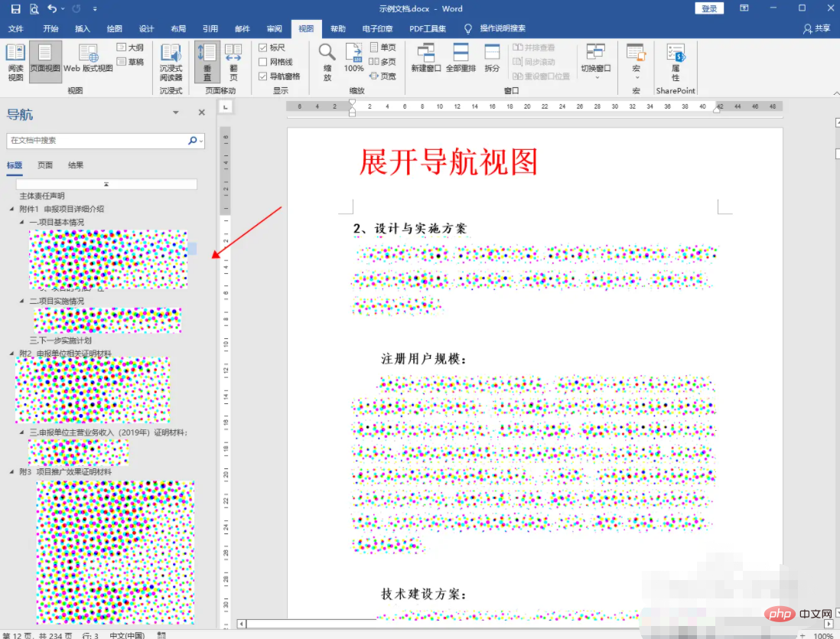Click 并排查看 view side by side
The width and height of the screenshot is (840, 639).
533,47
